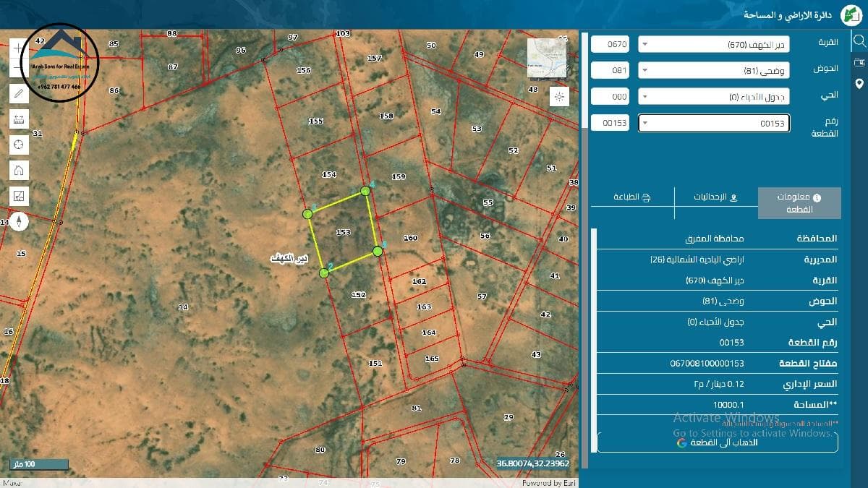Open the basemap thumbnail switcher
The height and width of the screenshot is (488, 868).
[547, 58]
